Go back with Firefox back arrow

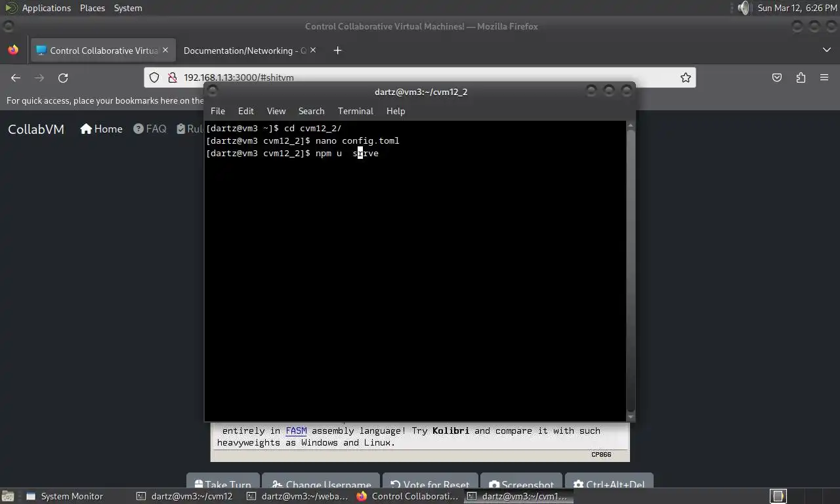(16, 77)
